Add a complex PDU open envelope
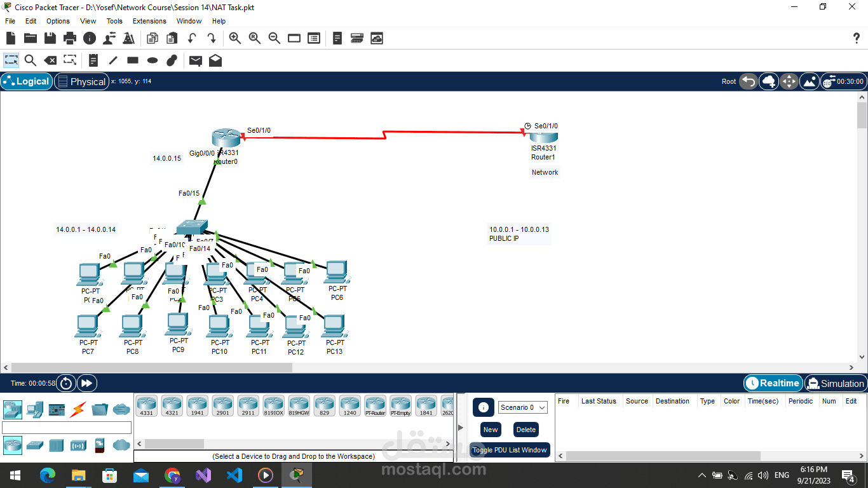This screenshot has height=488, width=868. point(215,60)
